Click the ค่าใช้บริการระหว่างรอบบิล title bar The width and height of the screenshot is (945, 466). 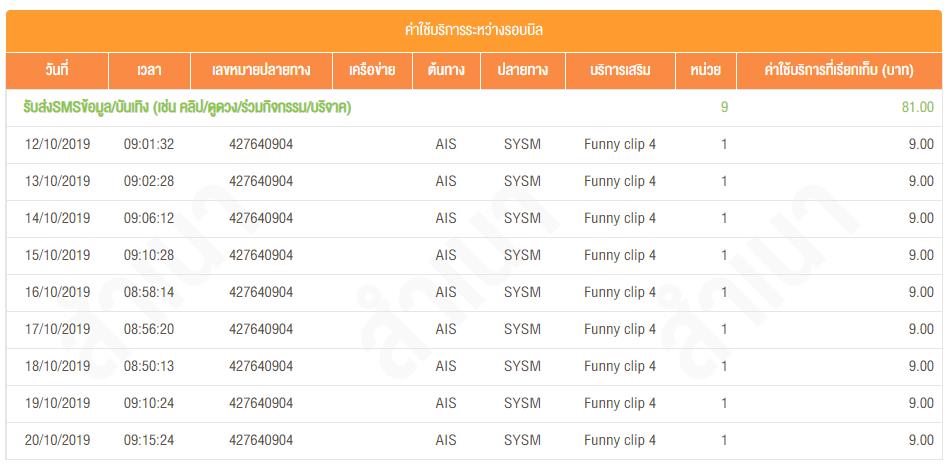(474, 31)
